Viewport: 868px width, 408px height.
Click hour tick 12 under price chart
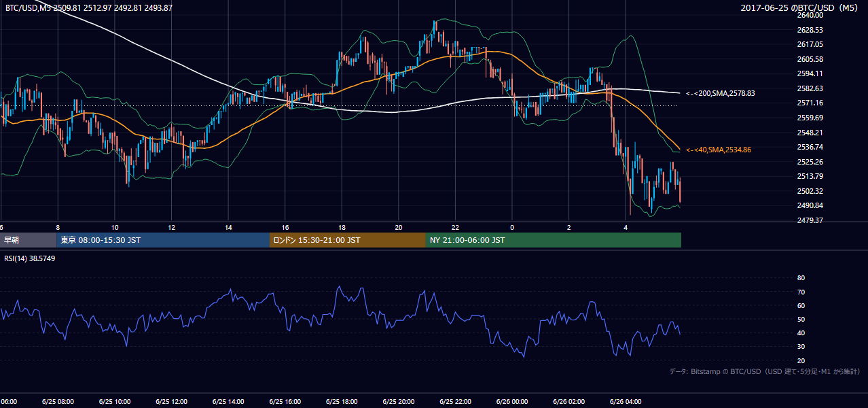171,227
